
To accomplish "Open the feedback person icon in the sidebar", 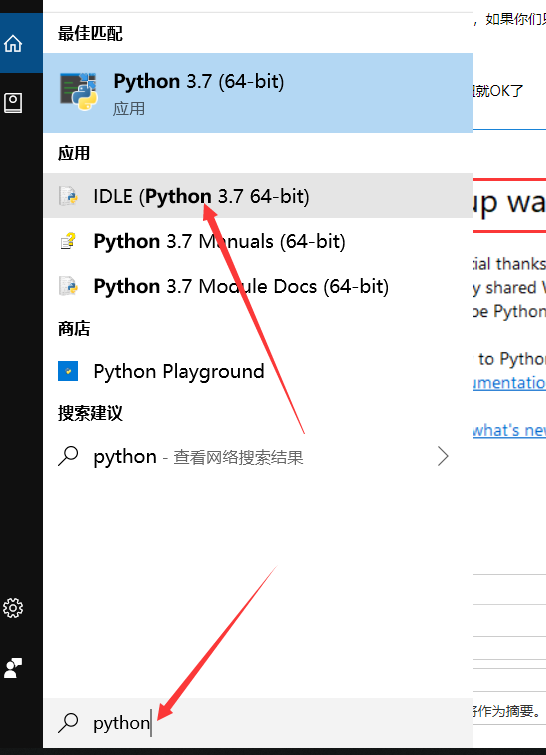I will tap(13, 668).
